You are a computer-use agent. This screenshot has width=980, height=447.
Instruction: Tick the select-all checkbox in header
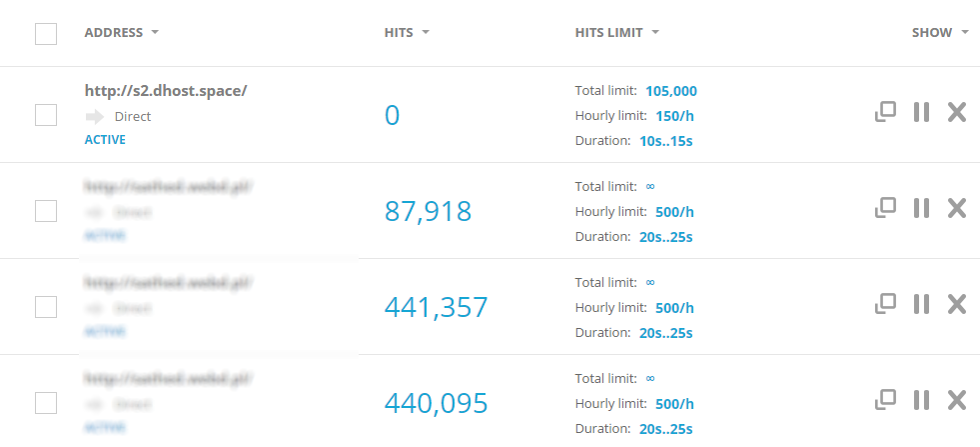[46, 34]
